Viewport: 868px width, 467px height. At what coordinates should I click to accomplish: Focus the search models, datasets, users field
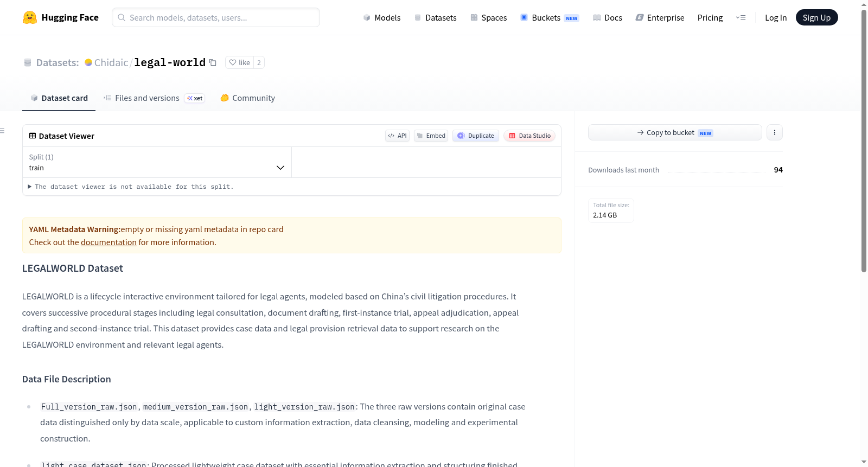pos(216,17)
